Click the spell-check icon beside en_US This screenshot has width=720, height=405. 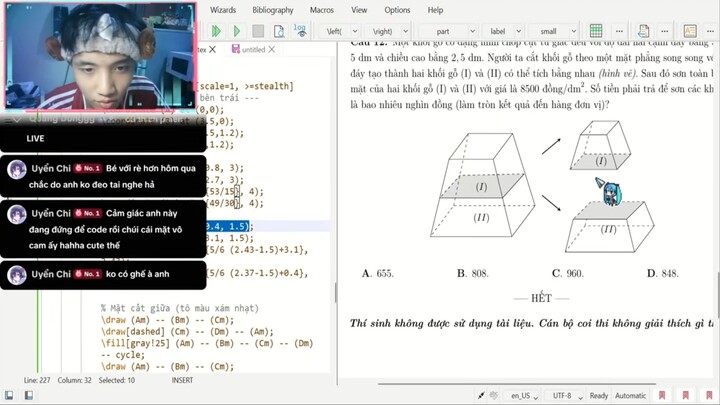pos(494,395)
